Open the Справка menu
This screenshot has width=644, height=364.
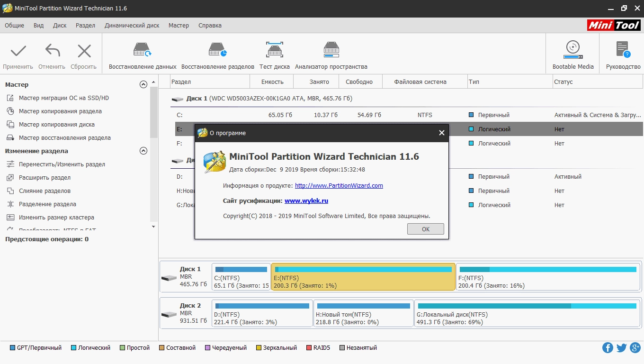210,26
